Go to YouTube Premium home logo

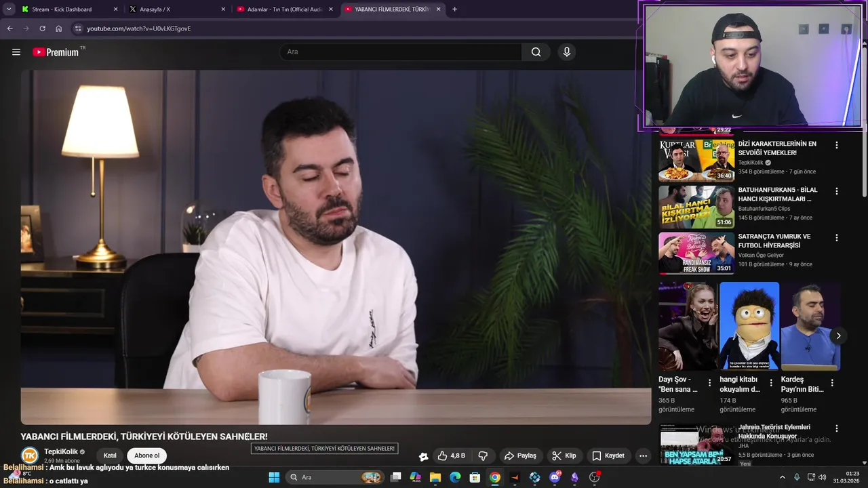(56, 52)
